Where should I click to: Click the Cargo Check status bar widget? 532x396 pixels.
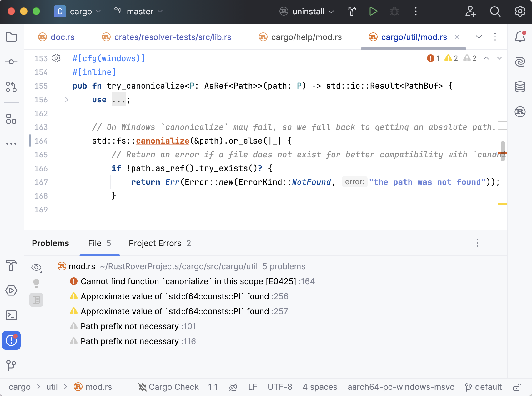(x=168, y=387)
